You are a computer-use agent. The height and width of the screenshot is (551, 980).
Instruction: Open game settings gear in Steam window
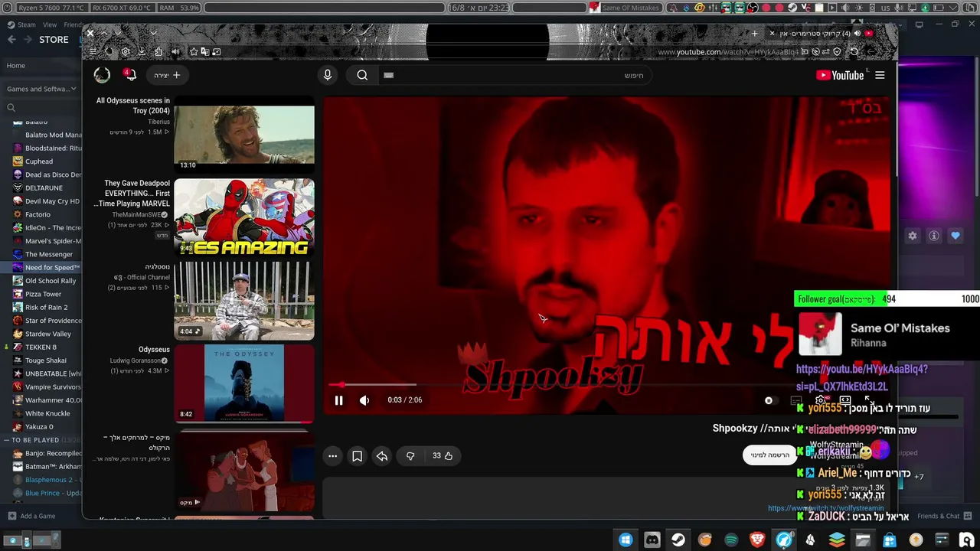coord(913,236)
